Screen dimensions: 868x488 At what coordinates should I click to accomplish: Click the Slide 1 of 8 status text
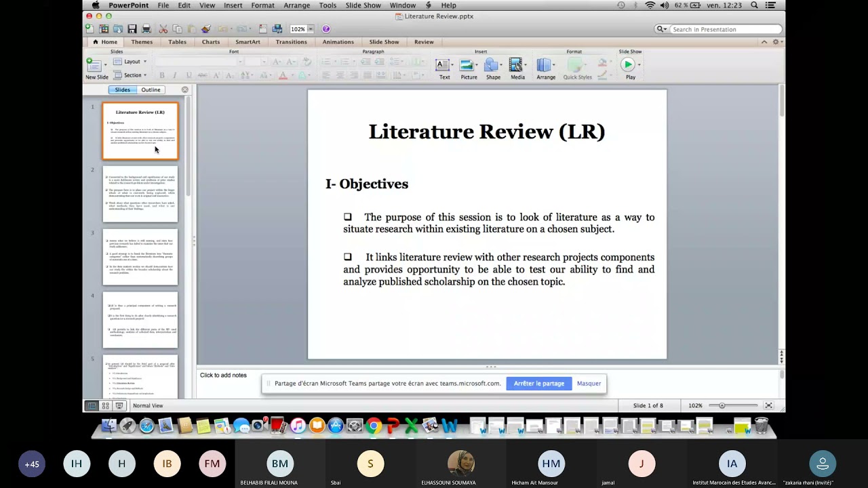click(x=648, y=405)
